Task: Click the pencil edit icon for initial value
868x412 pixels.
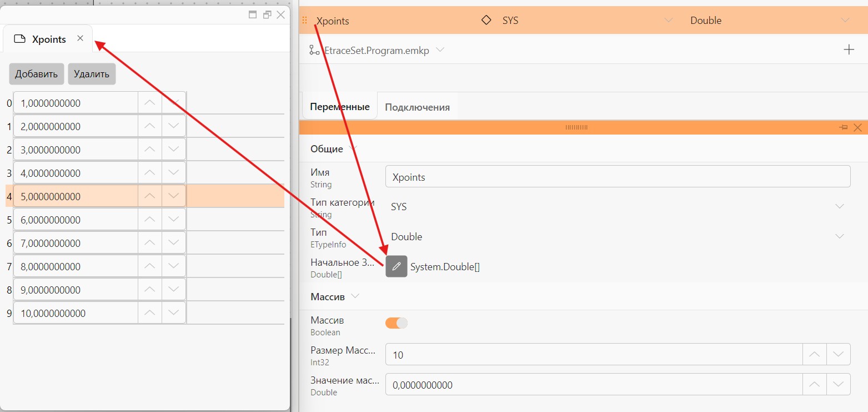Action: point(397,266)
